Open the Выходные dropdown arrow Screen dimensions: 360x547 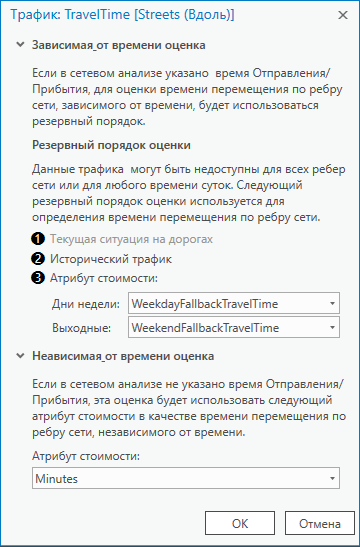coord(332,327)
